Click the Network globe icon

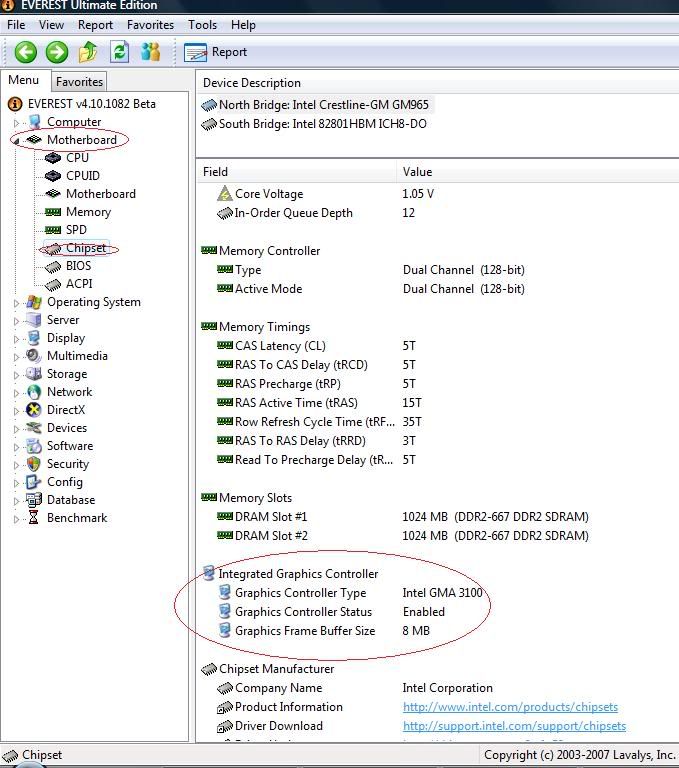pos(34,392)
